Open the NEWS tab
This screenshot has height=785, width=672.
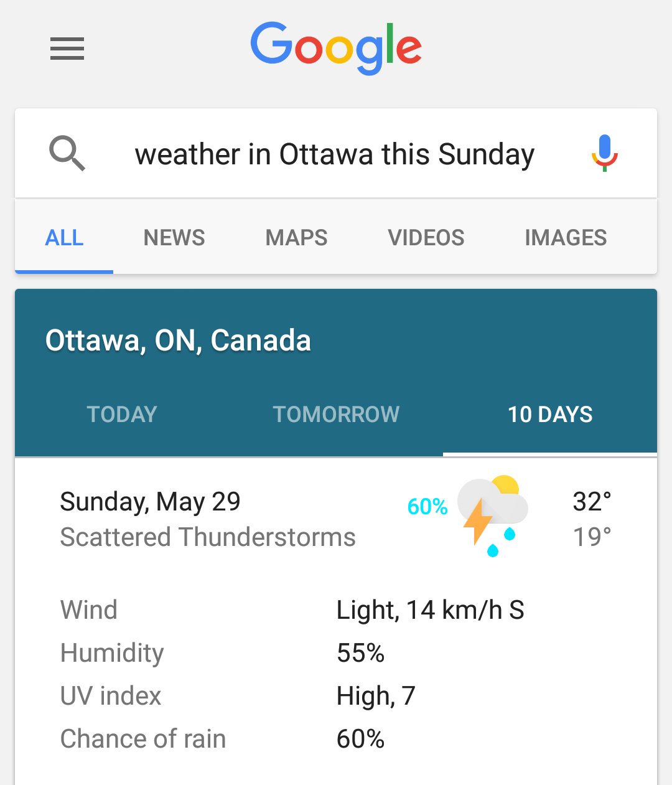pos(174,238)
